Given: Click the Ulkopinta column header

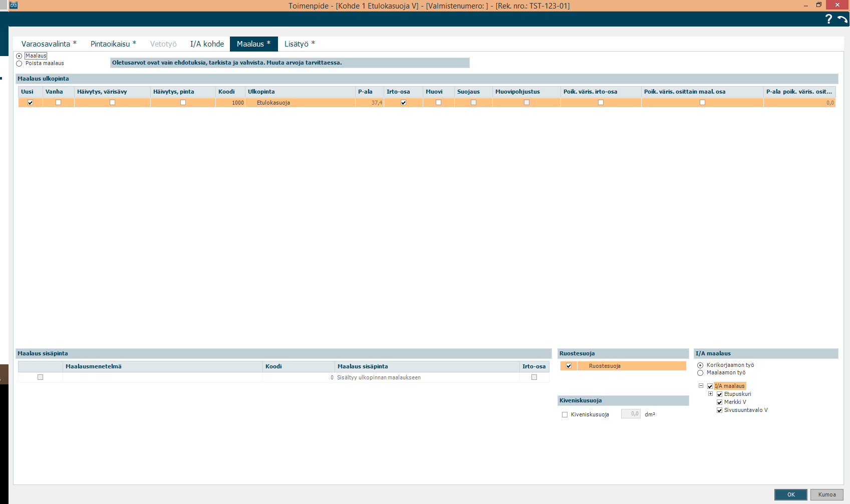Looking at the screenshot, I should click(301, 92).
